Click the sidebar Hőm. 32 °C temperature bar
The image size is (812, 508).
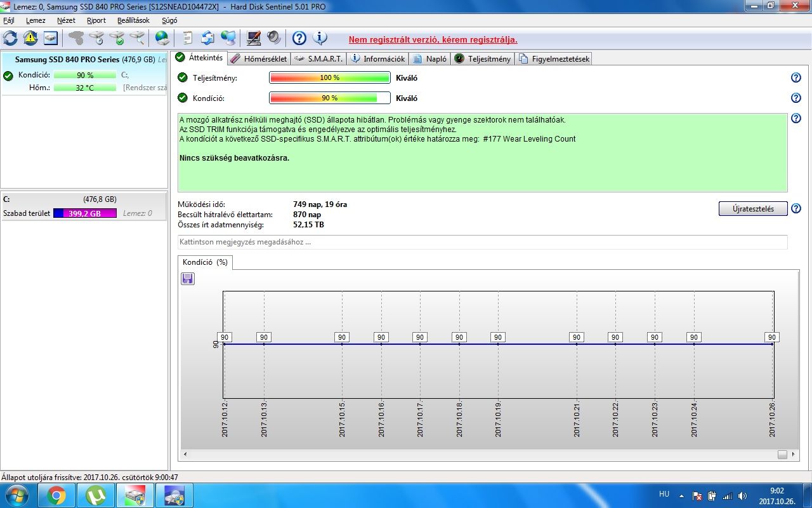point(85,88)
